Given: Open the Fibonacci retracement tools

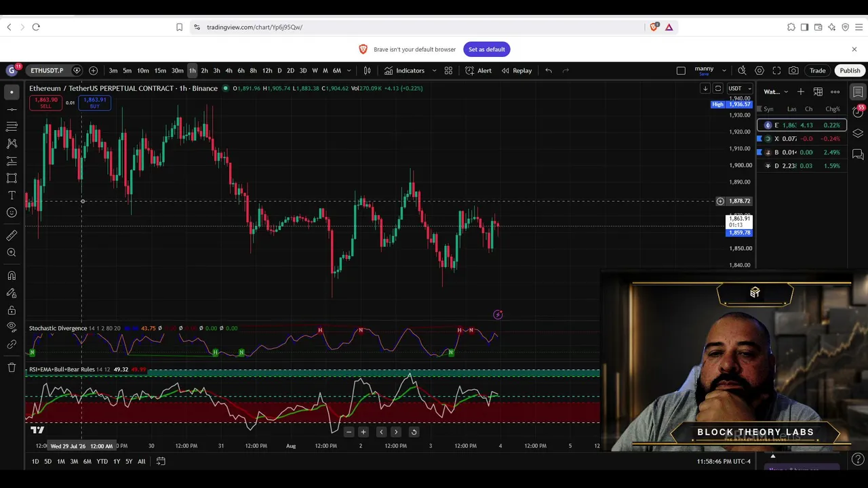Looking at the screenshot, I should coord(12,126).
